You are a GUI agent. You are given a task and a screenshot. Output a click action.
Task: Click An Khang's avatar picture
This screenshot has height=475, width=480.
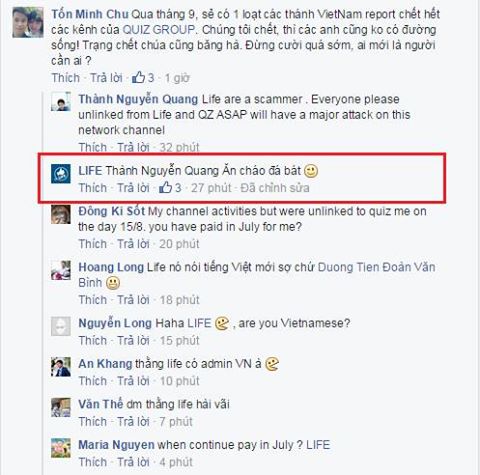61,367
